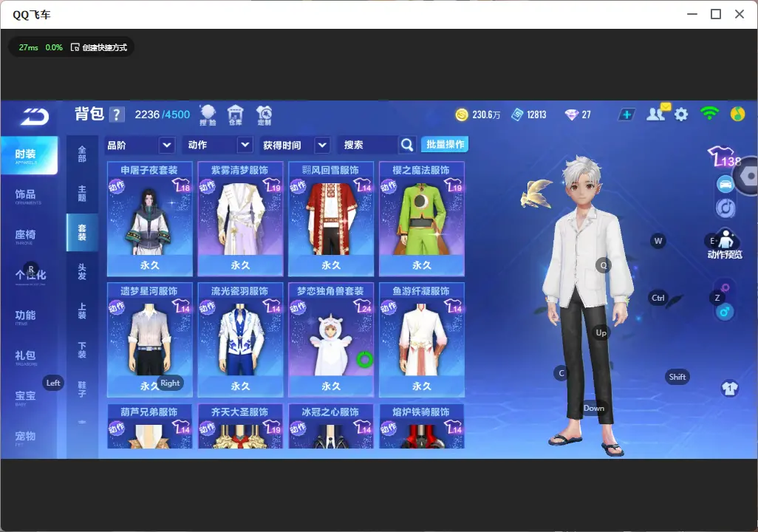This screenshot has width=758, height=532.
Task: Select the 冰冠之心服饰 outfit card
Action: coord(331,426)
